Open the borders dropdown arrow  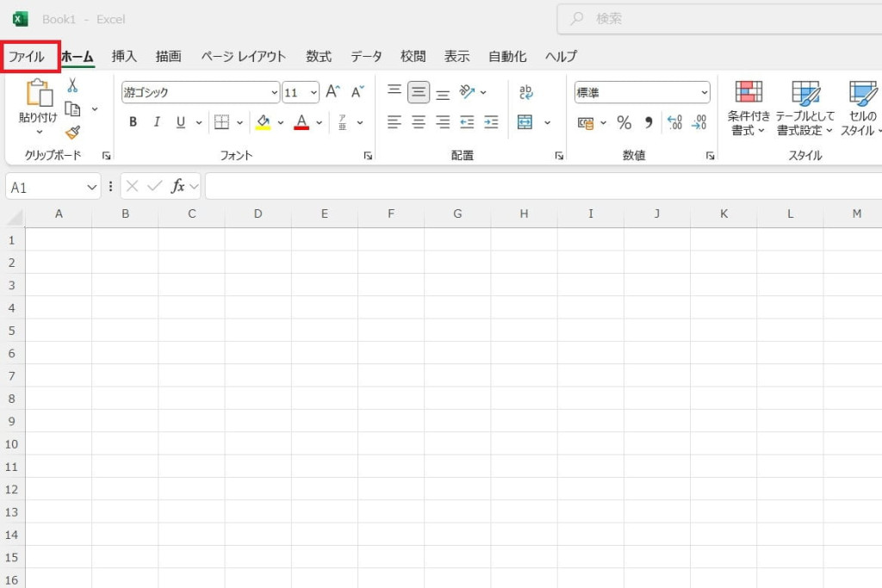tap(239, 122)
